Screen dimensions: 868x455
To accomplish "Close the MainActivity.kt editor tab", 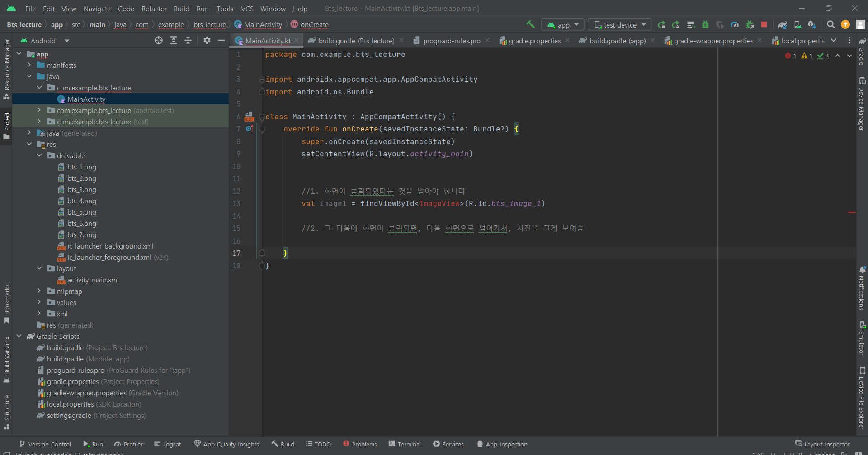I will [297, 40].
